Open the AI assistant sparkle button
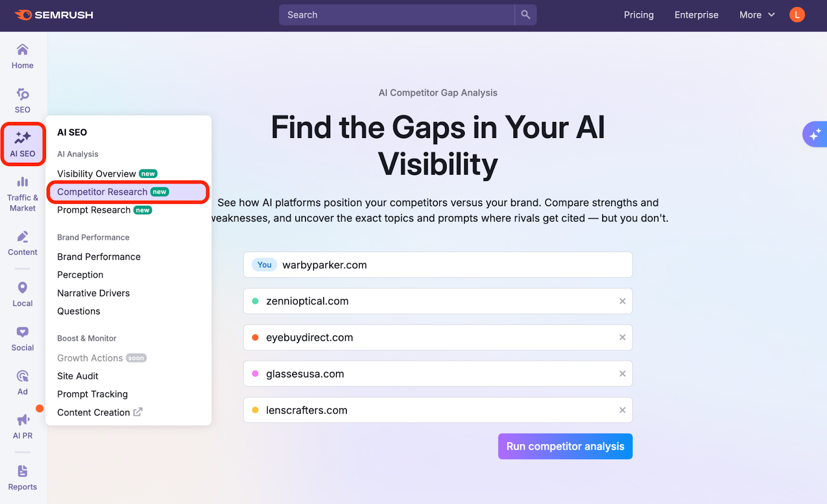 pos(815,134)
